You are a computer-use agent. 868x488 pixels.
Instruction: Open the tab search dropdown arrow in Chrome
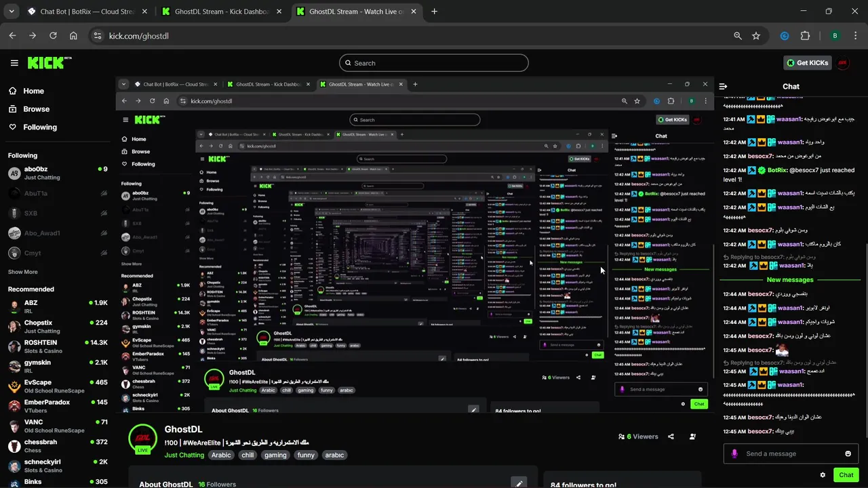pos(12,12)
